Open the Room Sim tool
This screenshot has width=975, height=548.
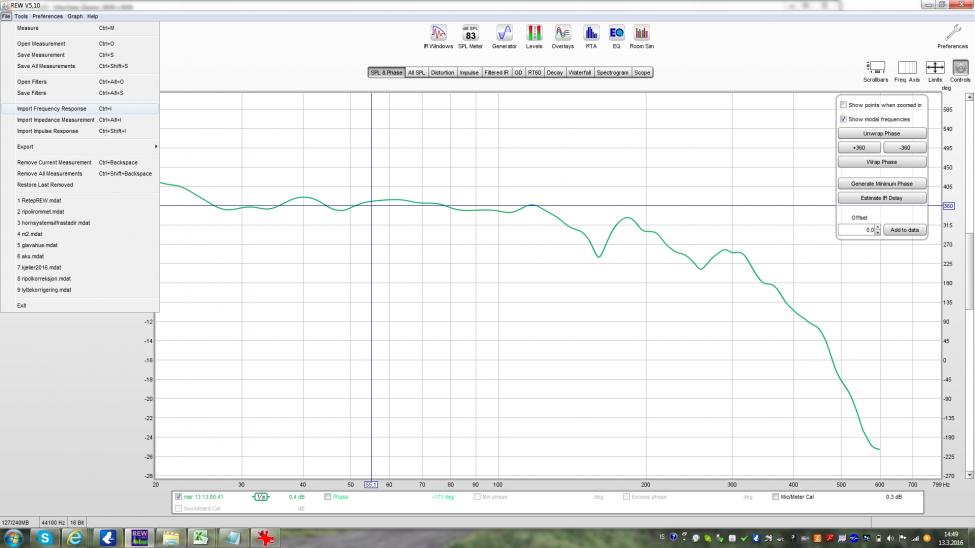click(642, 33)
